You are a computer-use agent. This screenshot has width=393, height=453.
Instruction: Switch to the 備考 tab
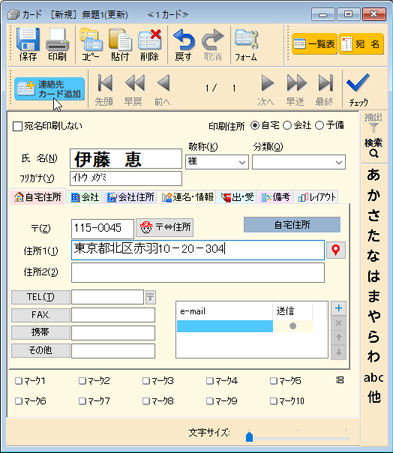[x=276, y=197]
